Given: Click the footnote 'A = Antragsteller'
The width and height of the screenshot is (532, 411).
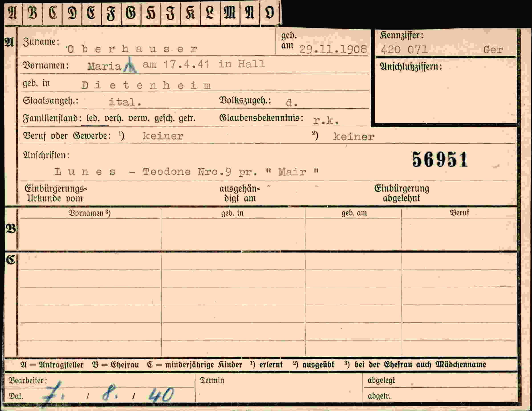Looking at the screenshot, I should click(x=52, y=364).
